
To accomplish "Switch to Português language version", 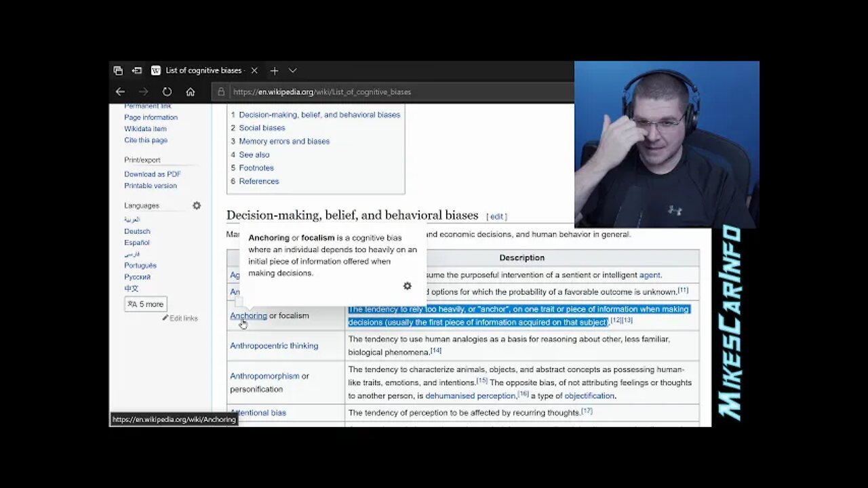I will pyautogui.click(x=140, y=266).
